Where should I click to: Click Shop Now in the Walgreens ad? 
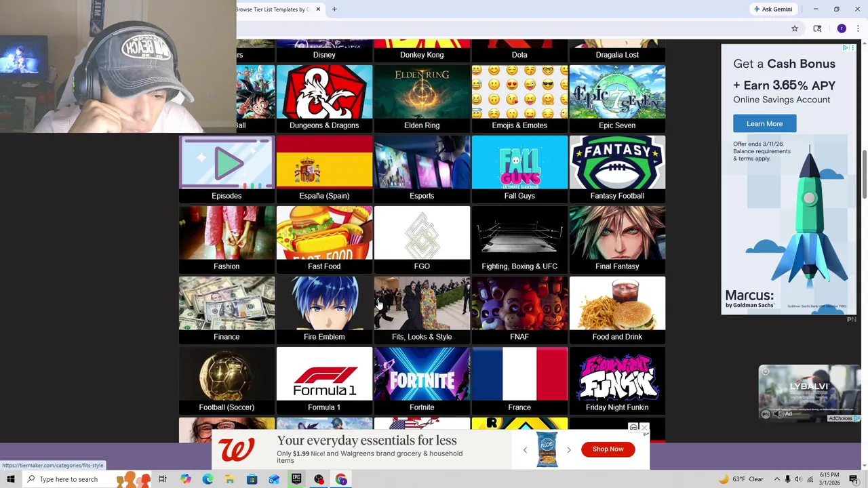[608, 449]
